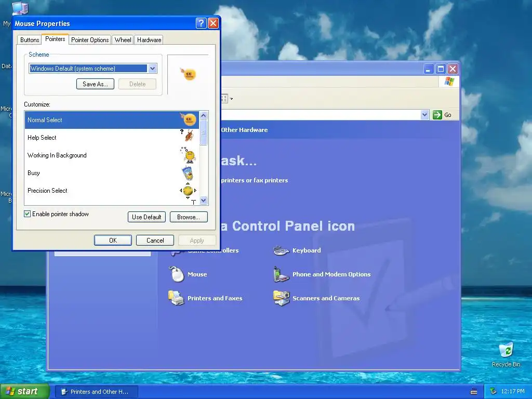532x399 pixels.
Task: Switch to the Buttons tab
Action: point(30,40)
